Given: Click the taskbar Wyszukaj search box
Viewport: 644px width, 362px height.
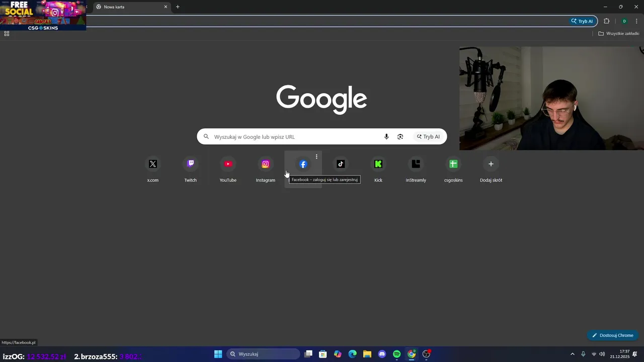Looking at the screenshot, I should click(263, 354).
